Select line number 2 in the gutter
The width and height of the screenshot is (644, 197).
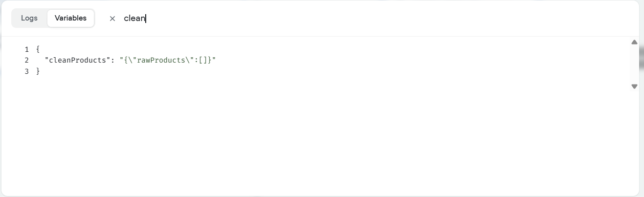pos(27,60)
